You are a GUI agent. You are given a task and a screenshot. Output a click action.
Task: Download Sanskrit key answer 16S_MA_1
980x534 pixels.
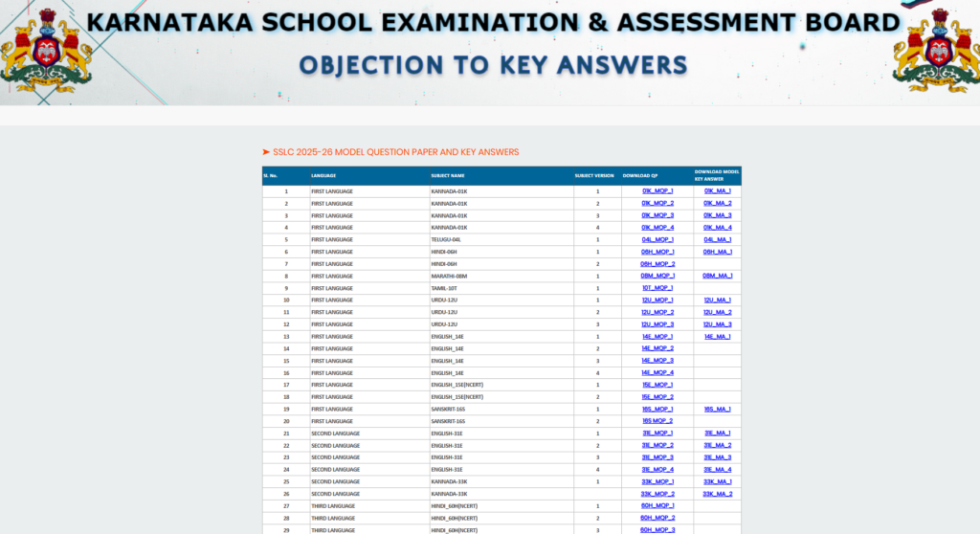[x=717, y=409]
